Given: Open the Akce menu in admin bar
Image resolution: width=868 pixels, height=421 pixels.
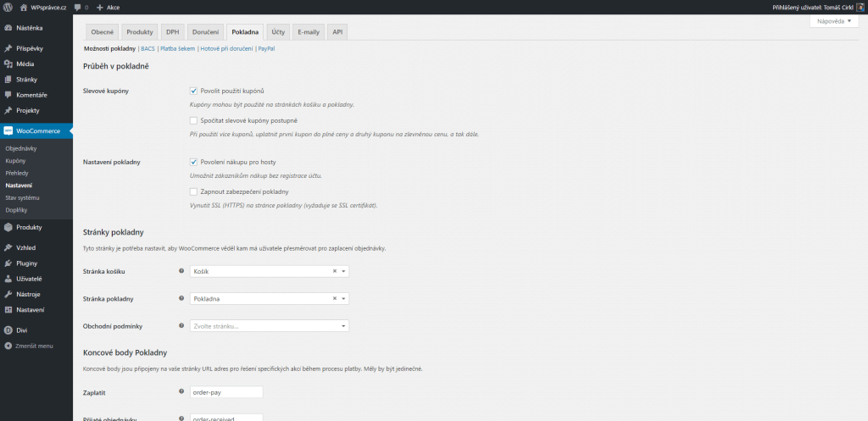Looking at the screenshot, I should (108, 8).
